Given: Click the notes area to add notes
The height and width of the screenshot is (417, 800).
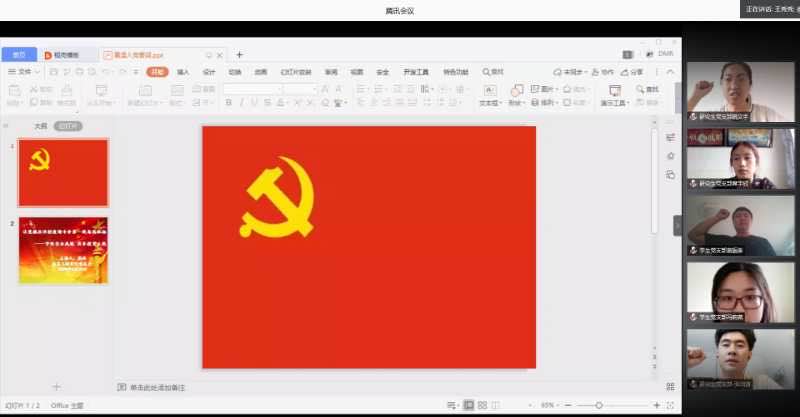Looking at the screenshot, I should point(160,387).
